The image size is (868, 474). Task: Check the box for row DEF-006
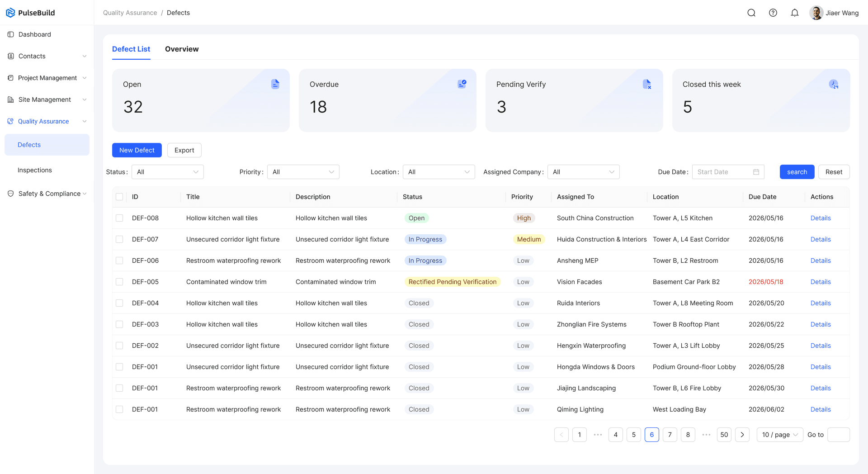tap(119, 261)
